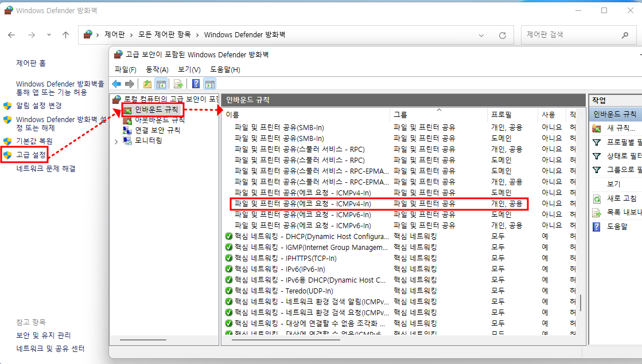The height and width of the screenshot is (364, 642).
Task: Expand the 모니터링 tree node
Action: coord(116,142)
